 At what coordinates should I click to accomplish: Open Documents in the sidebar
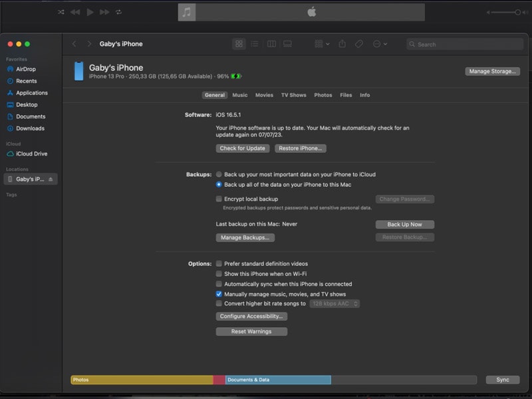point(31,116)
